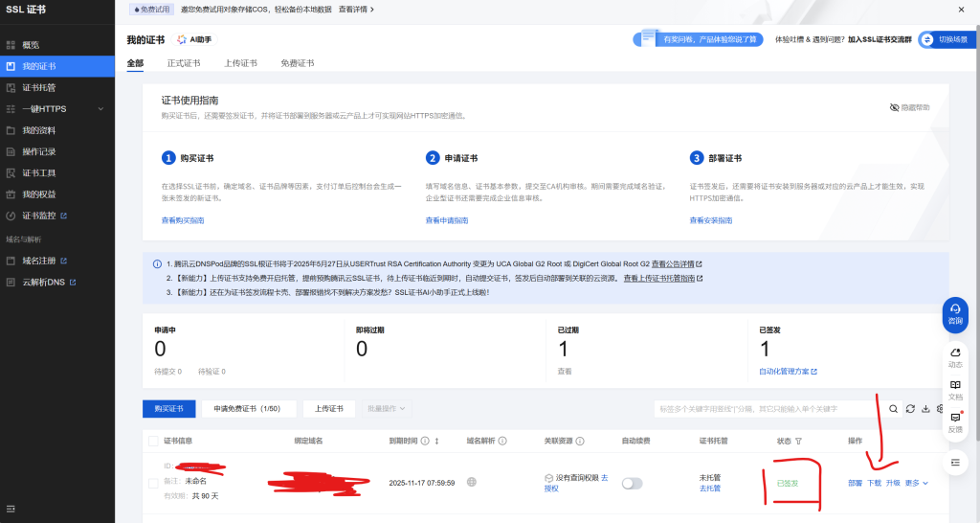Switch to the 正式证书 tab
The height and width of the screenshot is (523, 980).
point(184,63)
